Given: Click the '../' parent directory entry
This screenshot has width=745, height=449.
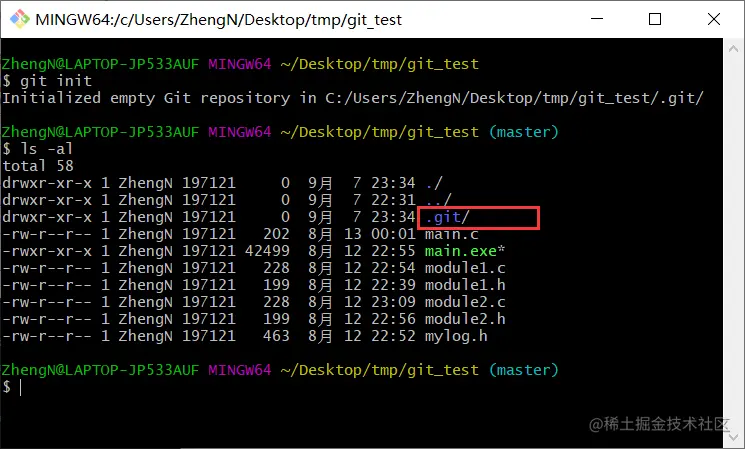Looking at the screenshot, I should pos(438,200).
